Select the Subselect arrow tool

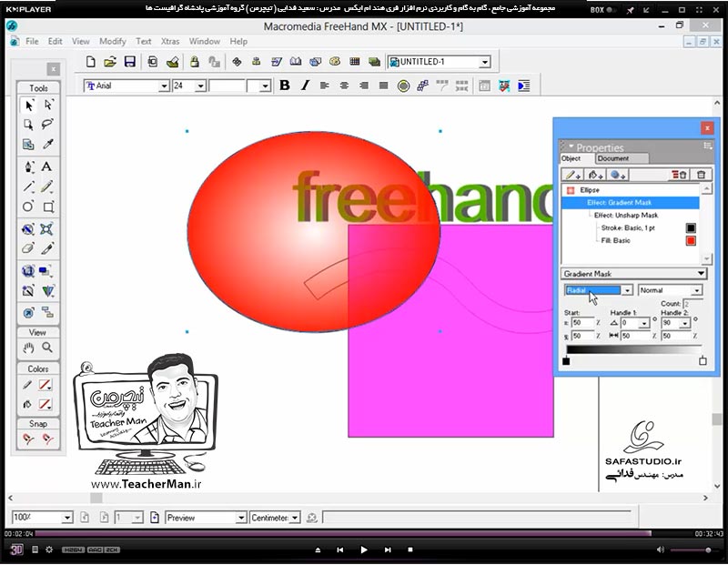[48, 105]
